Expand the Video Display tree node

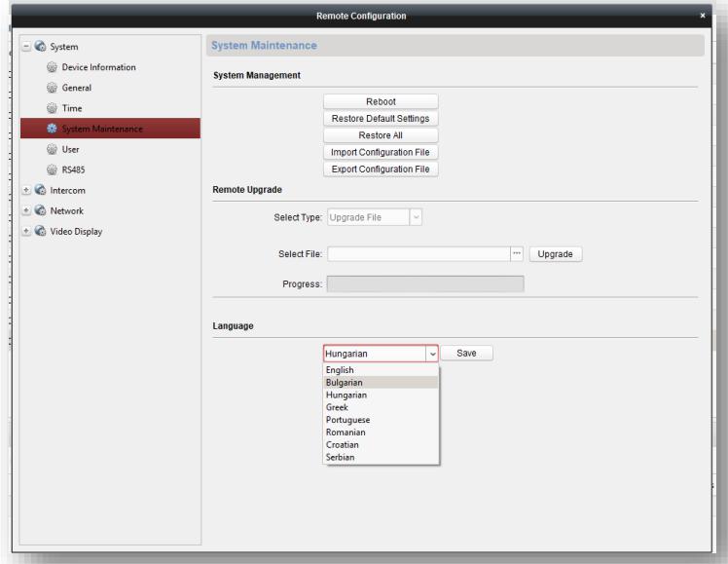(26, 232)
